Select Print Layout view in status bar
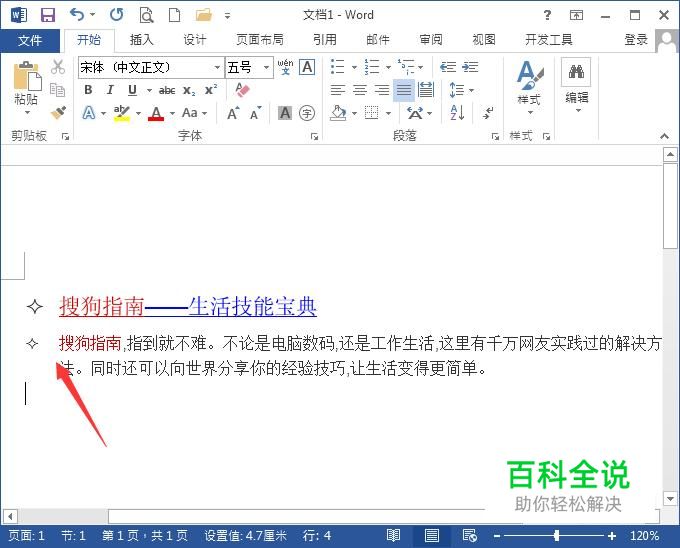This screenshot has width=680, height=548. coord(432,536)
